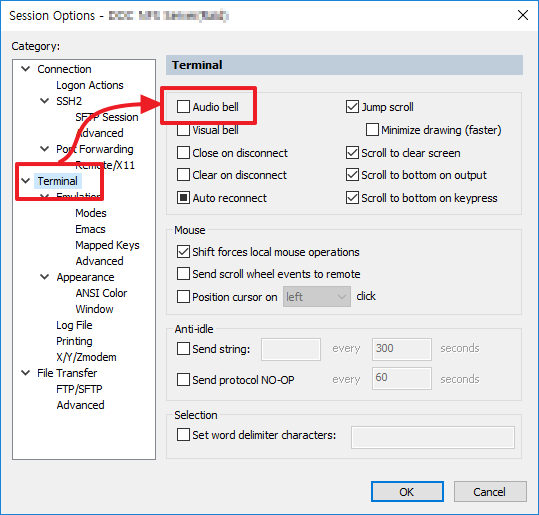This screenshot has width=539, height=515.
Task: Toggle Shift forces local mouse operations
Action: pos(183,252)
